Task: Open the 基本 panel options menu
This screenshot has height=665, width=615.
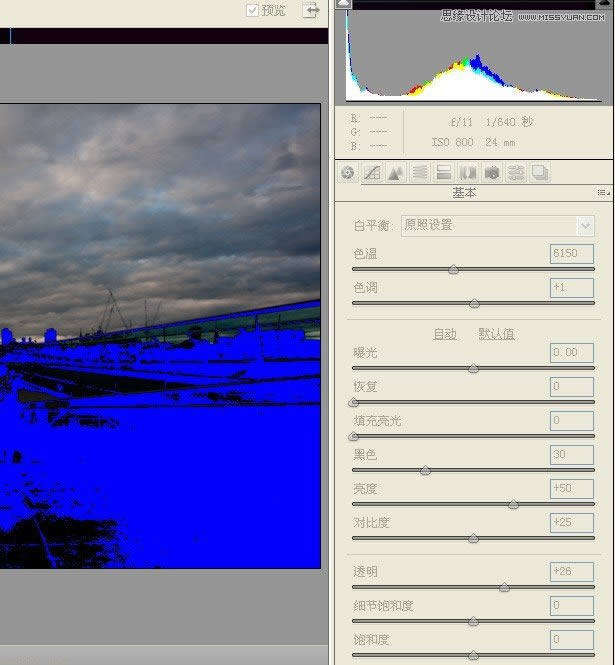Action: point(603,192)
